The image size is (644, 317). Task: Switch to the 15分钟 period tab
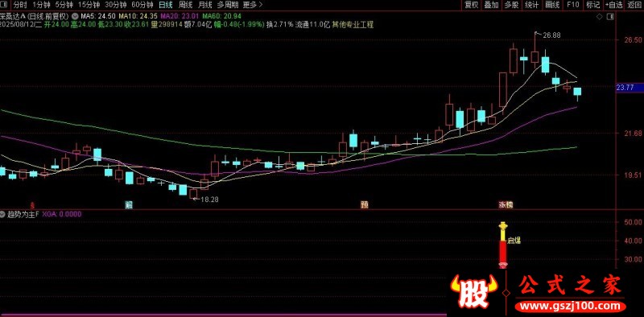[89, 5]
